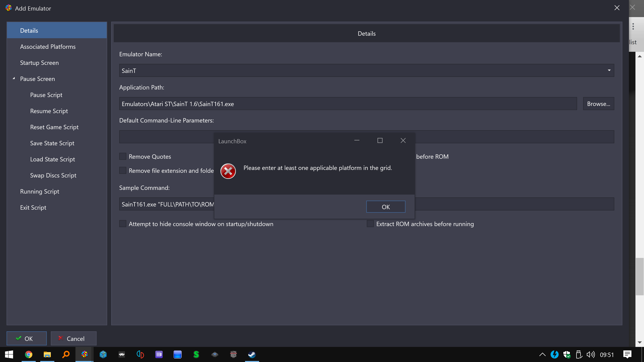Click the LaunchBox logo in title bar

(9, 8)
